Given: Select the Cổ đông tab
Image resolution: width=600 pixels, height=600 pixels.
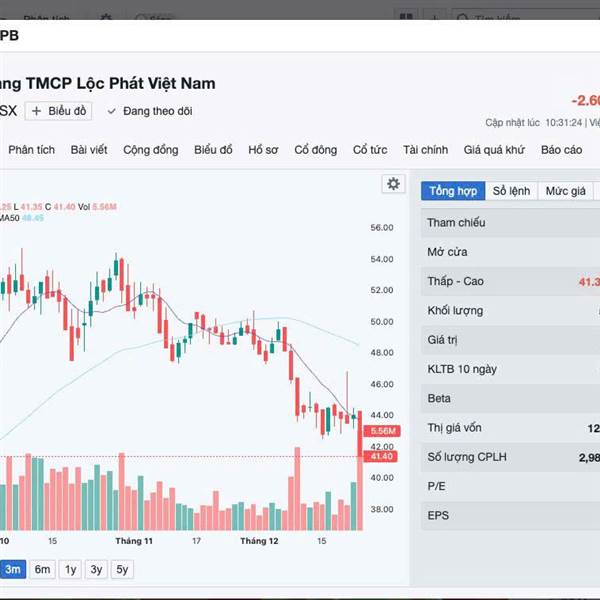Looking at the screenshot, I should click(x=316, y=150).
